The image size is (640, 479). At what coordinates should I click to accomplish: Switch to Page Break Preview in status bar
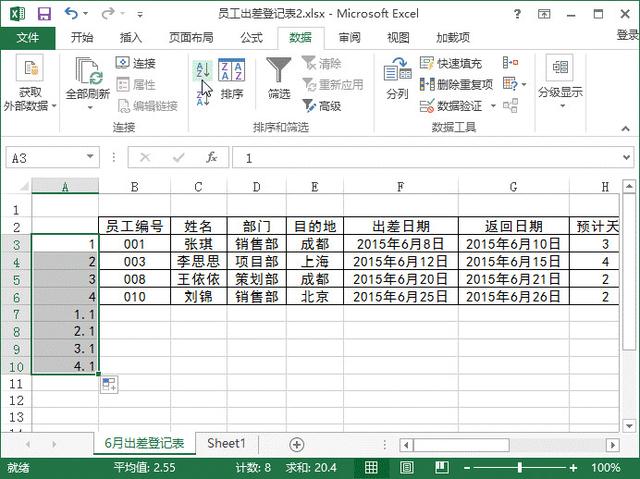[x=442, y=468]
